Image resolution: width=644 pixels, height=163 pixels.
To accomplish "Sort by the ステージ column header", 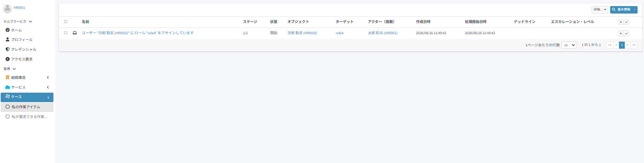I will click(x=250, y=22).
